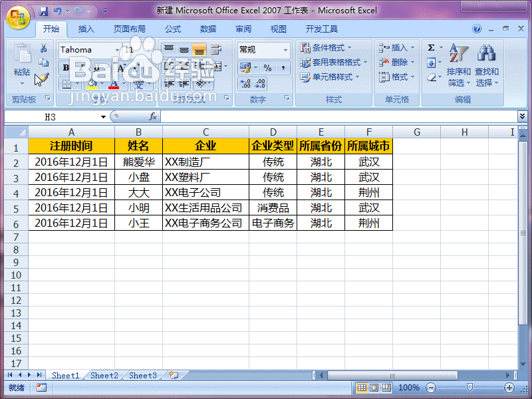Click the AutoSum Σ icon
The image size is (532, 399).
430,47
